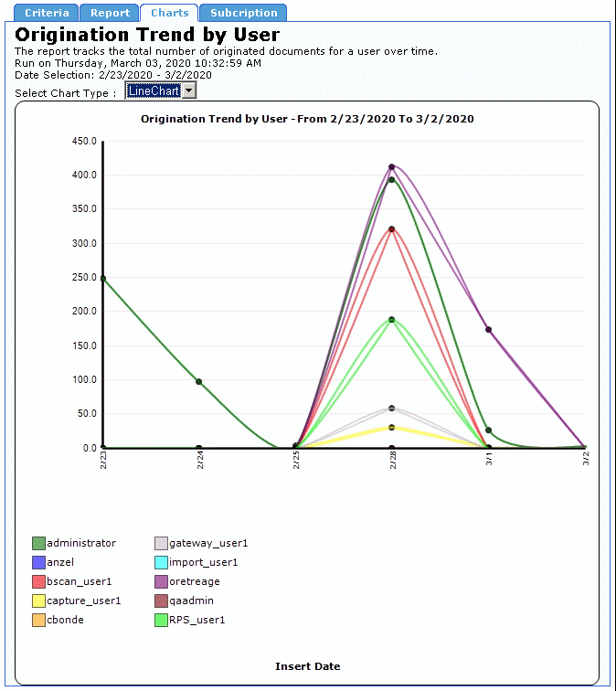616x691 pixels.
Task: Click the import_user1 cyan legend swatch
Action: (161, 563)
